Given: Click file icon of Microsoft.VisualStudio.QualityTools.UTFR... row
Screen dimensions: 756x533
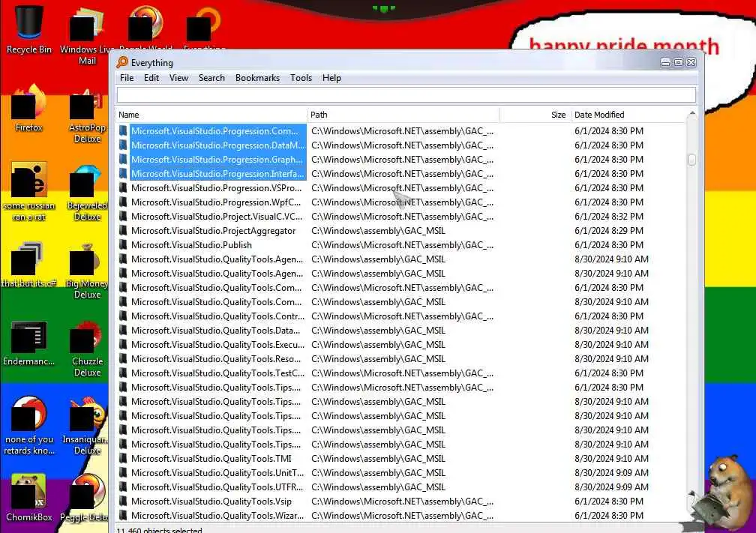Looking at the screenshot, I should (x=124, y=487).
